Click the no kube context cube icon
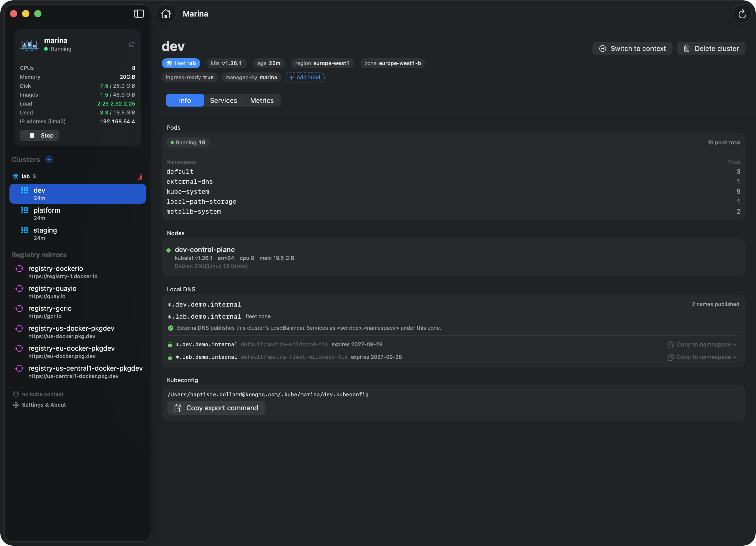The height and width of the screenshot is (546, 756). click(x=16, y=394)
